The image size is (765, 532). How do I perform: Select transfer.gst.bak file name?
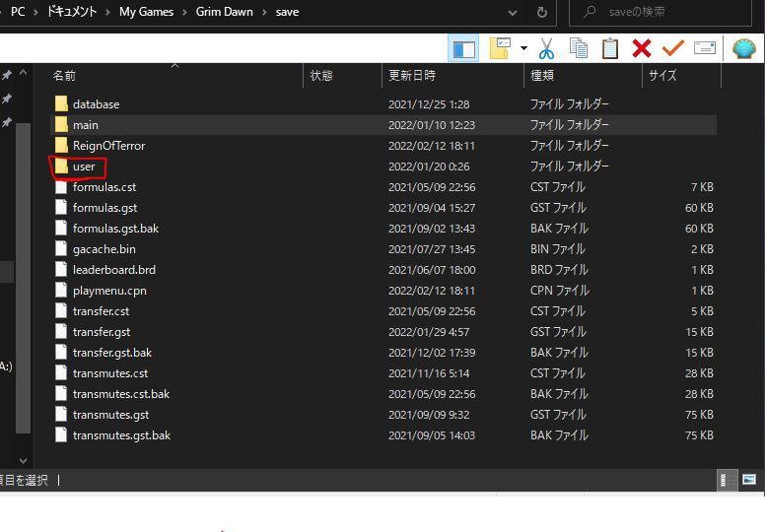point(112,353)
